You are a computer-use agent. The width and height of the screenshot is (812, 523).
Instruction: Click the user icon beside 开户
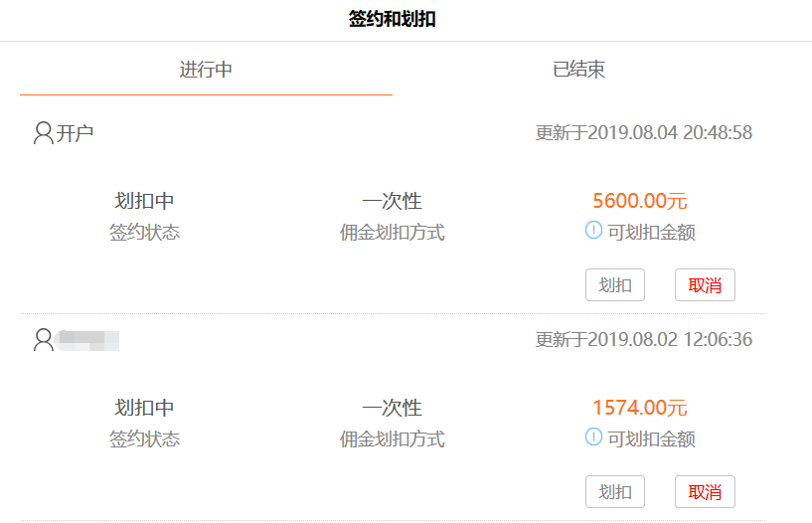coord(44,132)
